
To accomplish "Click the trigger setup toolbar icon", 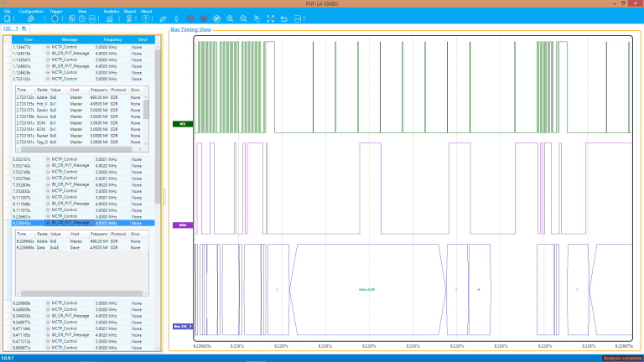I will [x=55, y=19].
